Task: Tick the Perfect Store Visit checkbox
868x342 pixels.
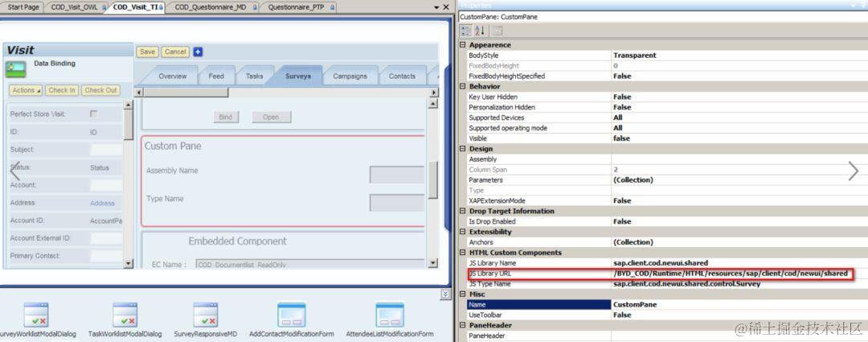Action: 93,113
